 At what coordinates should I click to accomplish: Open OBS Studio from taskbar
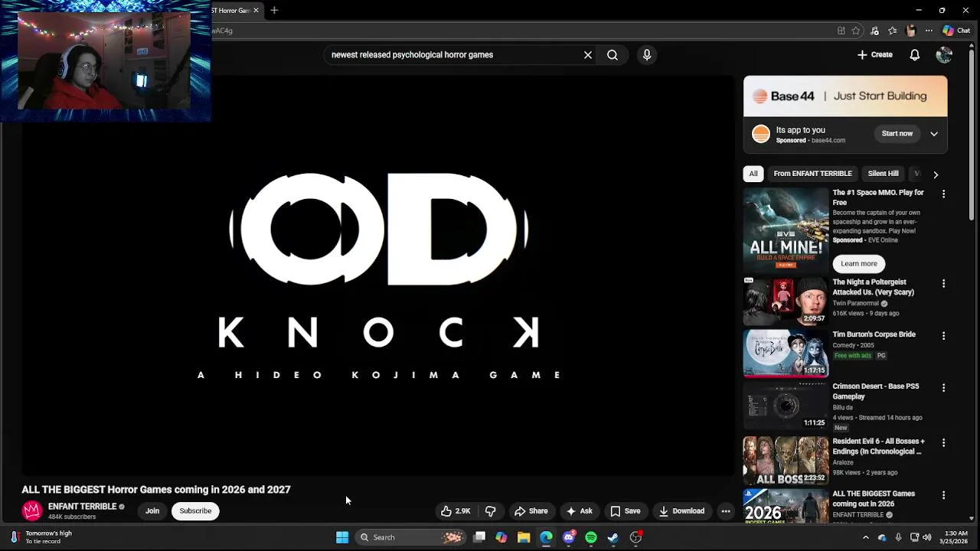635,537
